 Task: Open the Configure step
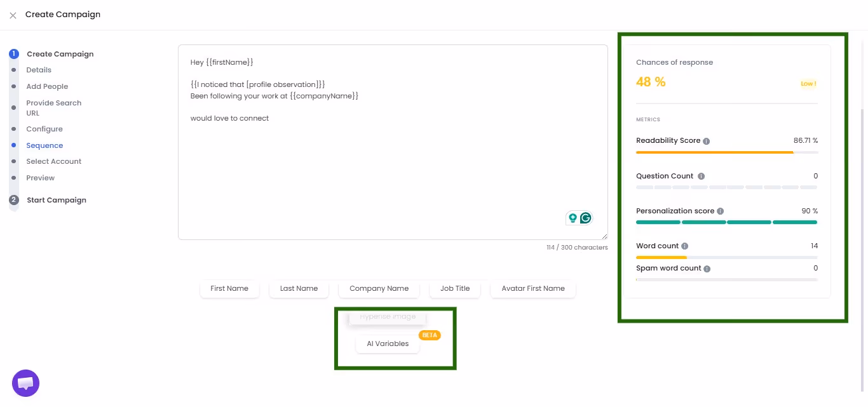[x=44, y=129]
